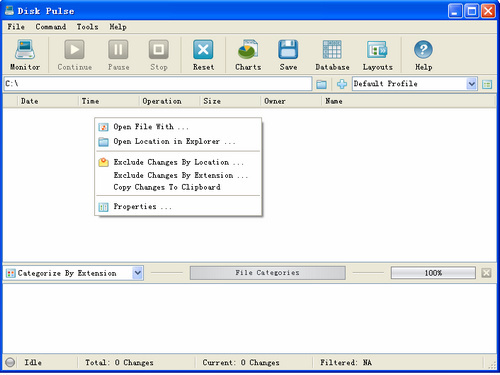
Task: Open the Command menu
Action: coord(51,27)
